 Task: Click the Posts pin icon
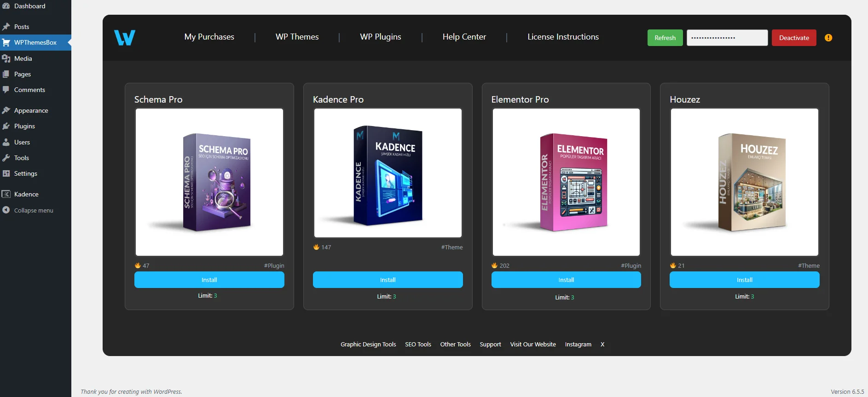tap(6, 27)
